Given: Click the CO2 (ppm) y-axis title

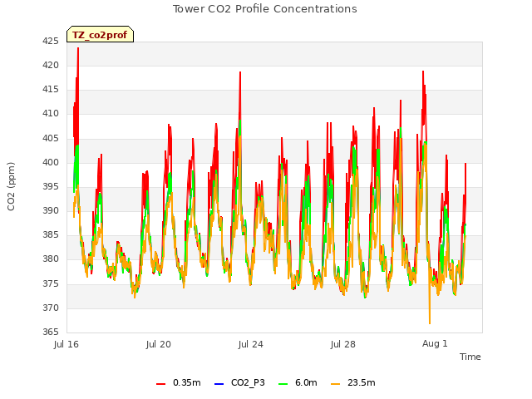Looking at the screenshot, I should [x=11, y=186].
